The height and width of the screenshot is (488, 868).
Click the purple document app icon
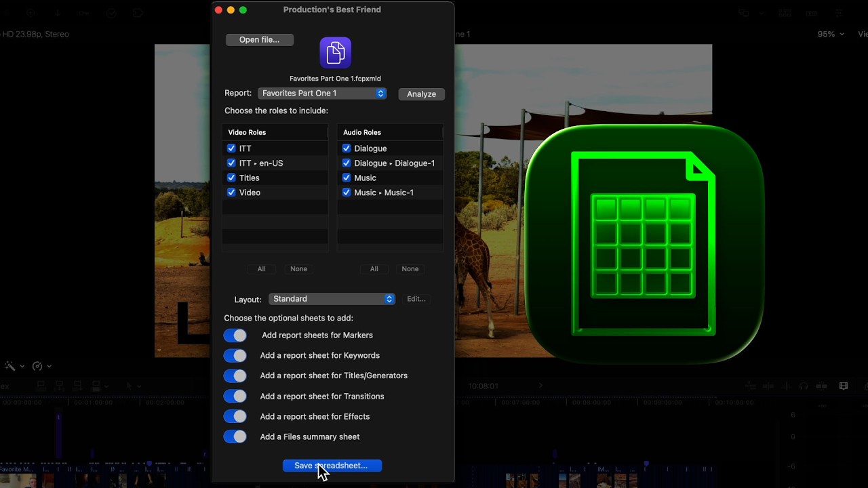coord(335,53)
